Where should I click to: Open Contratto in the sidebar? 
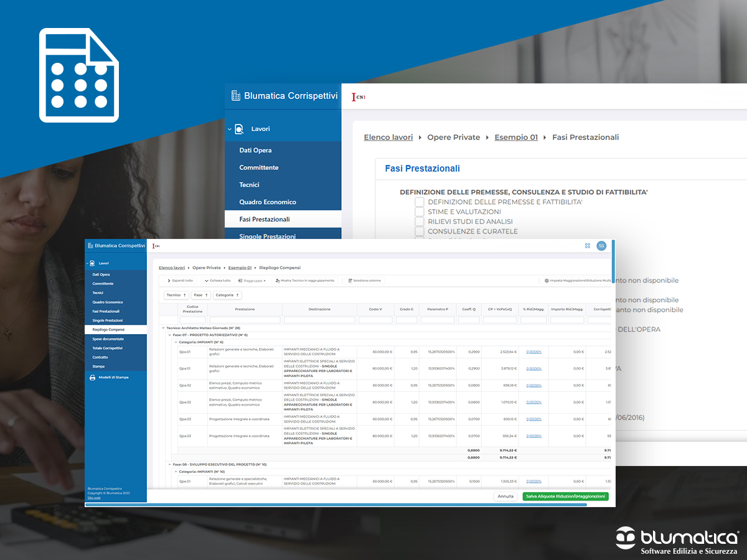coord(100,357)
